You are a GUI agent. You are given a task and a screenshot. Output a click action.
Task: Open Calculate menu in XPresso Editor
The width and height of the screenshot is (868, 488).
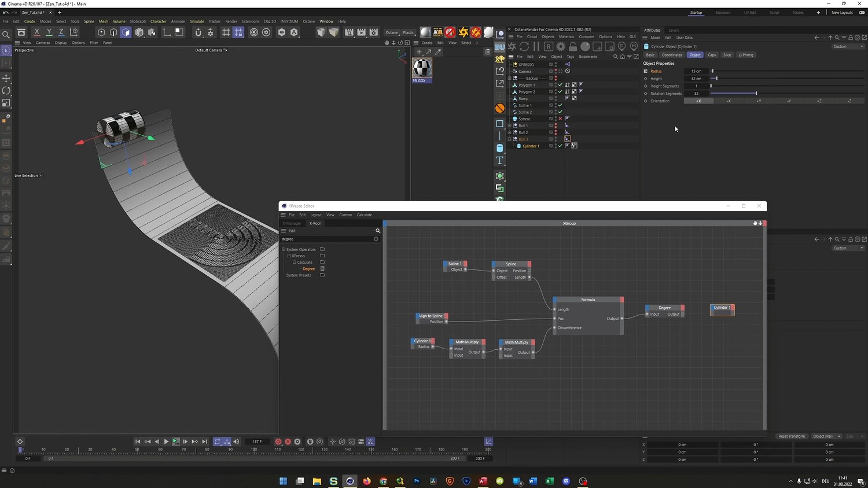(365, 215)
